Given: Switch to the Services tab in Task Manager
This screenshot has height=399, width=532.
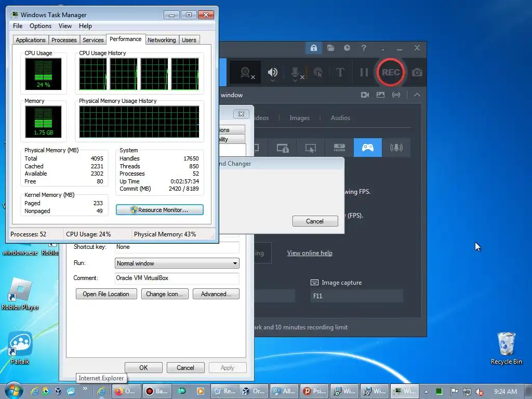Looking at the screenshot, I should coord(93,40).
